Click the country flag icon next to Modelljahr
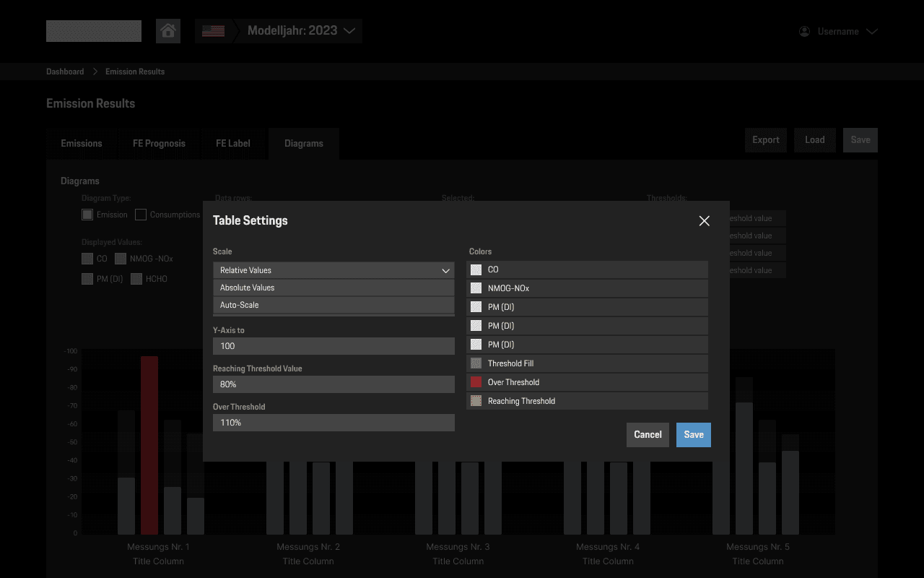The image size is (924, 578). point(213,30)
